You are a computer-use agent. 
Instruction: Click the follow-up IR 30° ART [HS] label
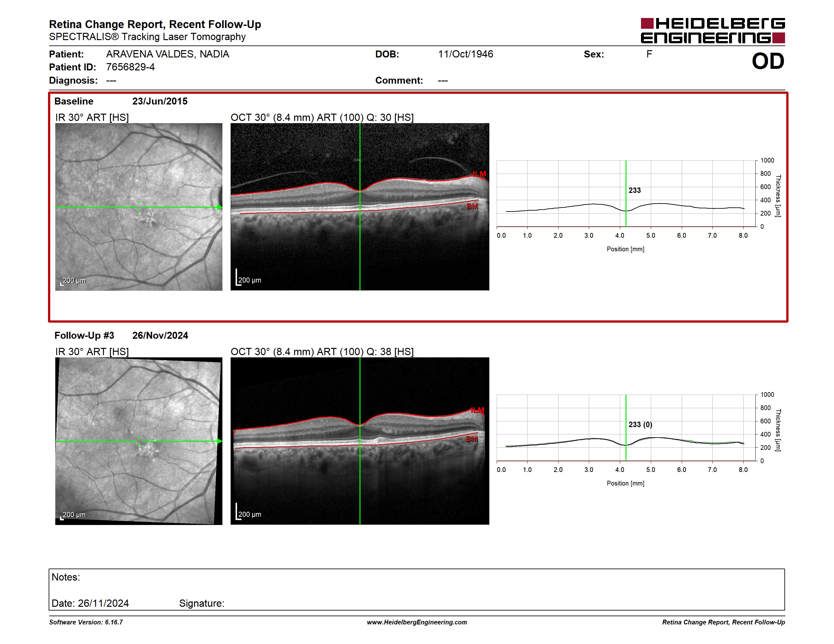click(x=92, y=352)
